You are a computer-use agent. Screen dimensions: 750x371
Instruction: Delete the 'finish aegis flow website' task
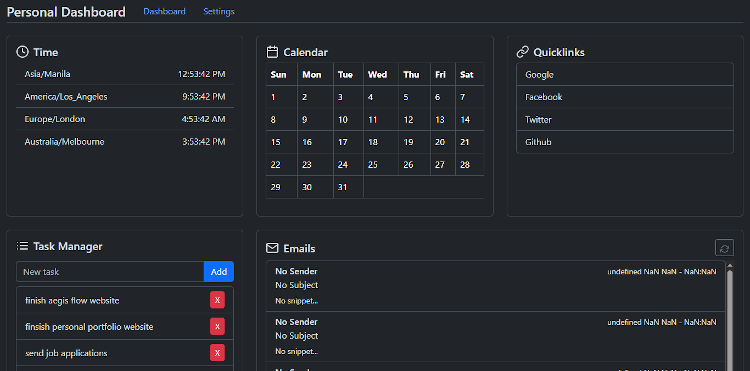click(217, 300)
